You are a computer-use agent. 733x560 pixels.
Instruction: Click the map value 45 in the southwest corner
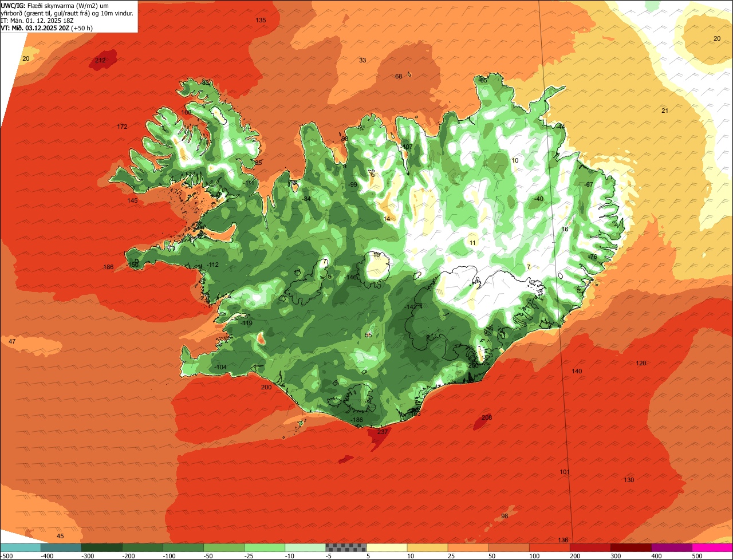pos(60,536)
